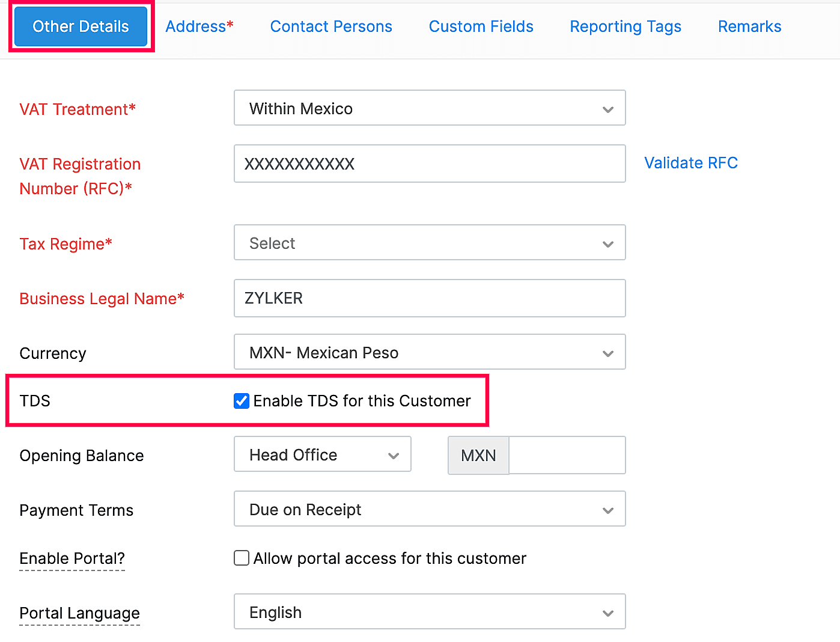The width and height of the screenshot is (840, 642).
Task: Select the Other Details tab
Action: tap(81, 26)
